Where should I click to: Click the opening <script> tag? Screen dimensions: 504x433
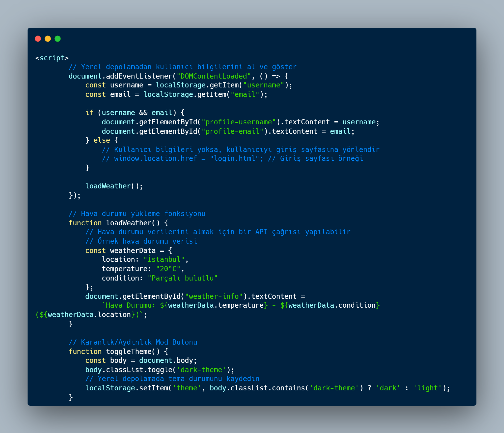click(52, 58)
